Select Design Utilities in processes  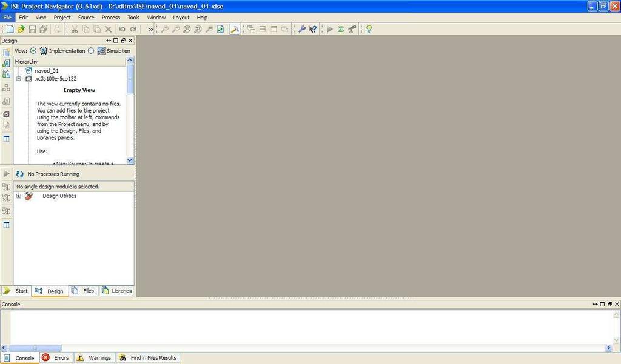pos(59,196)
